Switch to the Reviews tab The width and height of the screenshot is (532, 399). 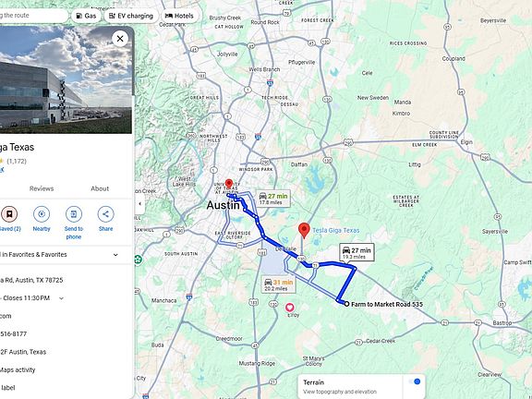(x=42, y=188)
